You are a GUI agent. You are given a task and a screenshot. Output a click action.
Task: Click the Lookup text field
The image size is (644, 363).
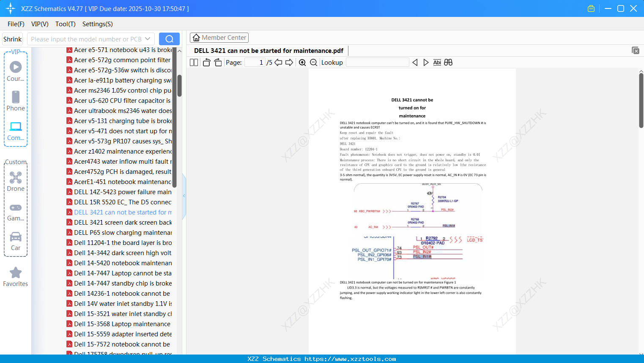[x=377, y=63]
